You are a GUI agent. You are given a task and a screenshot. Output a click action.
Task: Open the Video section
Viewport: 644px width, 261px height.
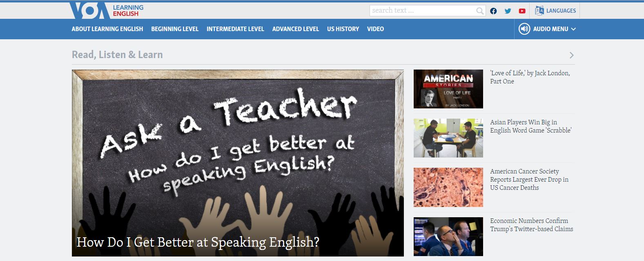coord(375,29)
